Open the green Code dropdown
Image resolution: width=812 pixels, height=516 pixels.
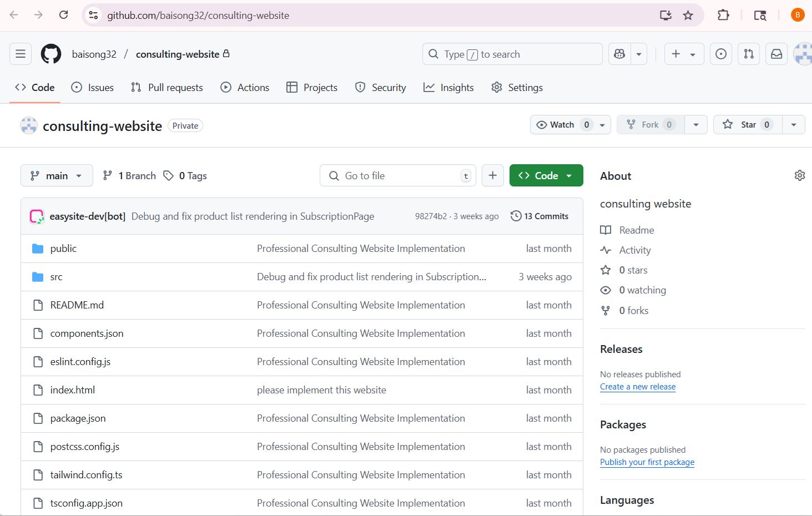(546, 175)
